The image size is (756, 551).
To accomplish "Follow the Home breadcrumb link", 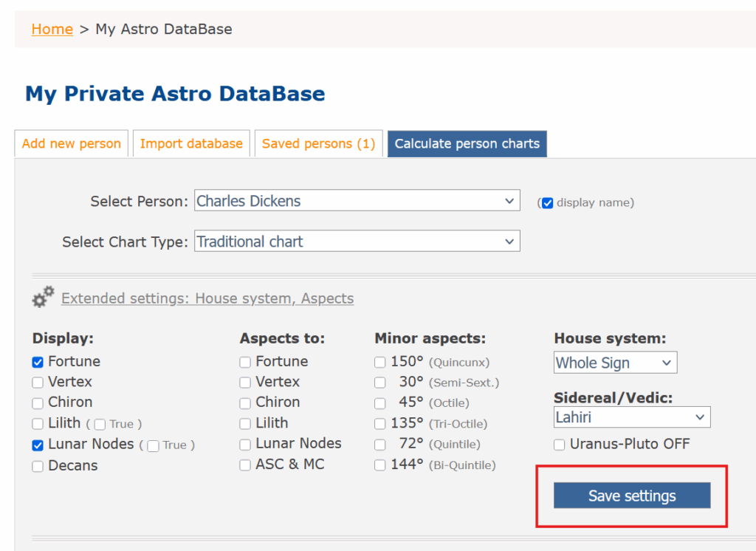I will click(52, 30).
